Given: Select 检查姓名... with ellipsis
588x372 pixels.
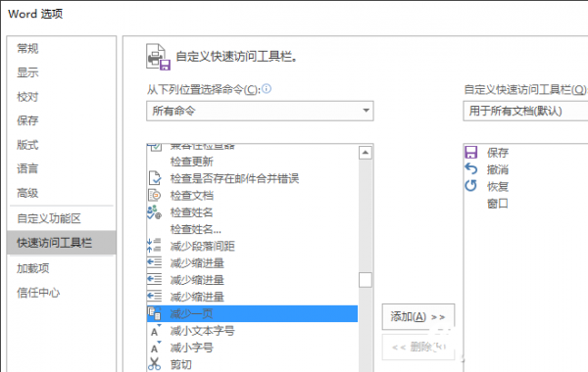Looking at the screenshot, I should (195, 229).
